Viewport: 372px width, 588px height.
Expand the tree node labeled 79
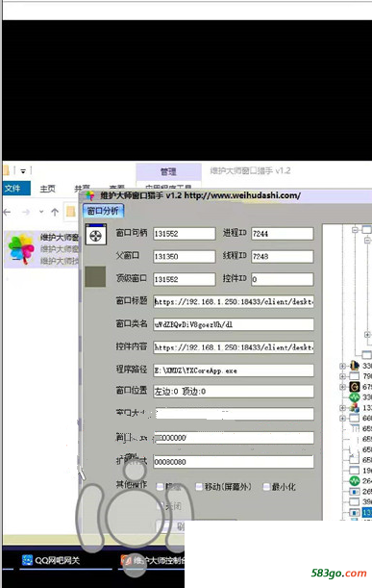[343, 376]
